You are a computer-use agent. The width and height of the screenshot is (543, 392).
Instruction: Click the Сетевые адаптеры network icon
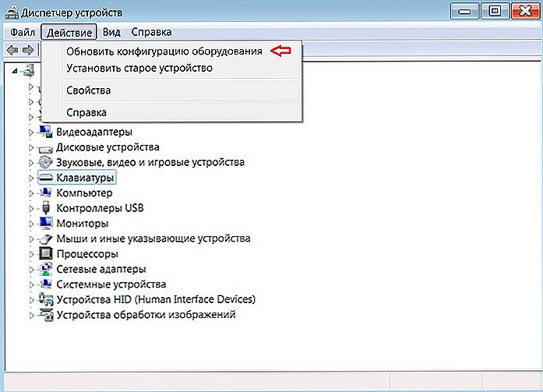(x=46, y=269)
